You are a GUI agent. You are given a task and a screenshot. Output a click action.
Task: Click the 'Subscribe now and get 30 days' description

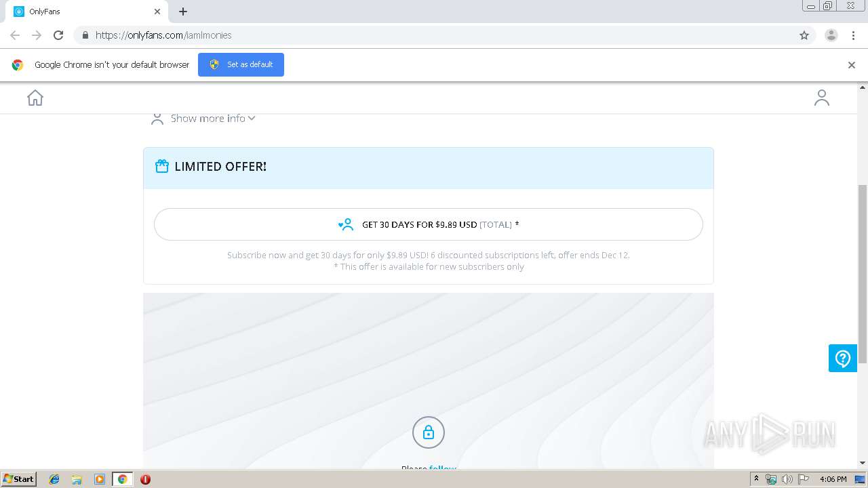click(x=429, y=256)
